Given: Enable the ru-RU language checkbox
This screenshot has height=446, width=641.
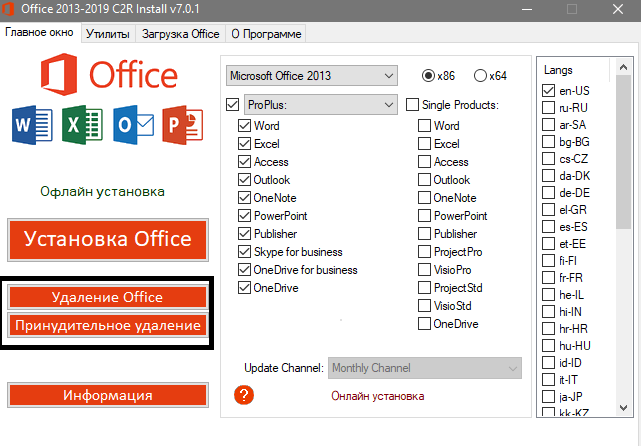Looking at the screenshot, I should coord(548,108).
